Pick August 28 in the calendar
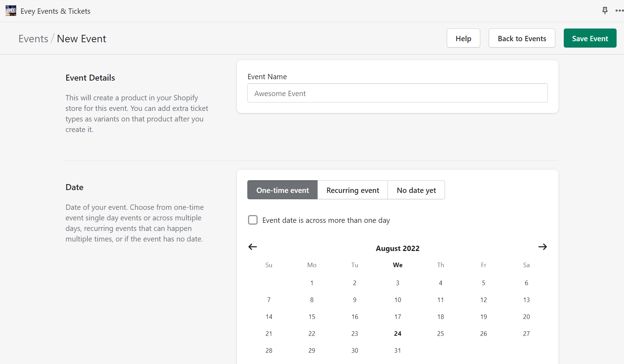 (x=269, y=351)
